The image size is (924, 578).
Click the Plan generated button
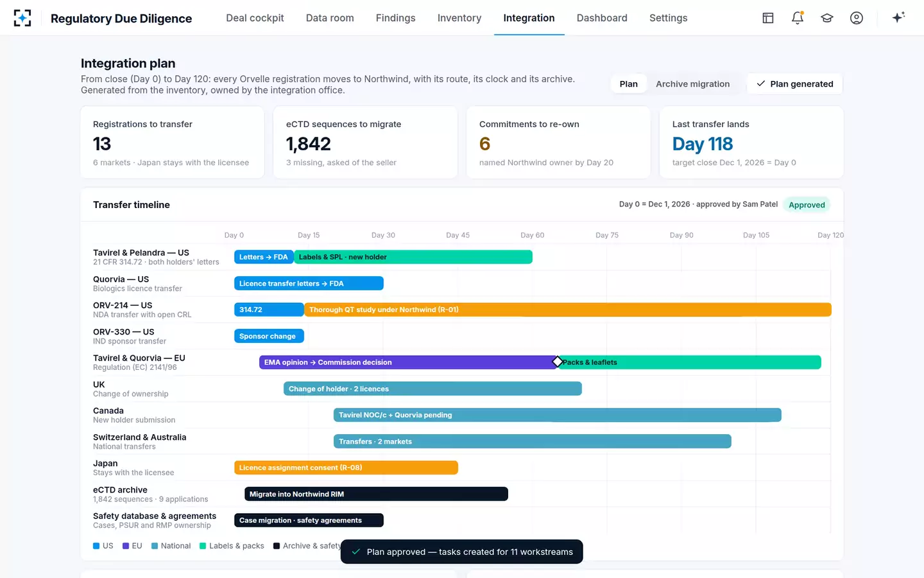[795, 84]
